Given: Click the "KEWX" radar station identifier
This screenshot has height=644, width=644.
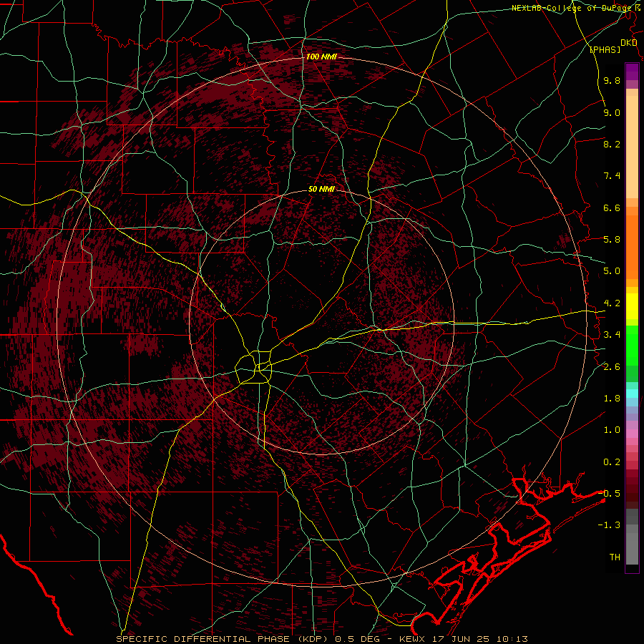Looking at the screenshot, I should 413,639.
